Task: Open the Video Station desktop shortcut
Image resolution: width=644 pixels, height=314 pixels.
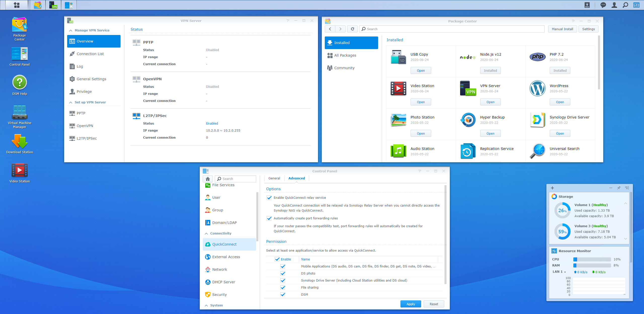Action: [x=20, y=173]
